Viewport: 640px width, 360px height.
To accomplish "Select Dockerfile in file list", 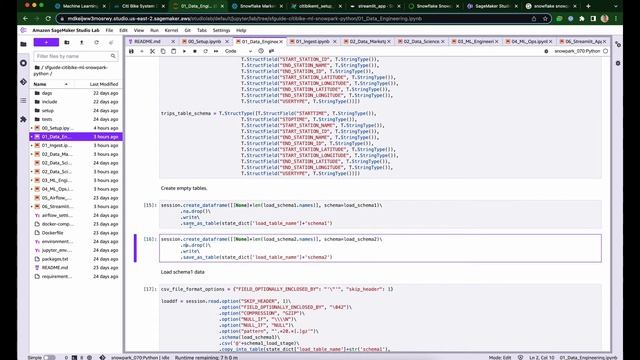I will coord(76,233).
